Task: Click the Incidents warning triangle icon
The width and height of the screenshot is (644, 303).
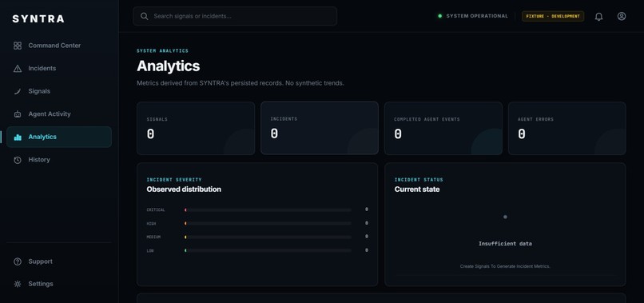Action: point(18,69)
